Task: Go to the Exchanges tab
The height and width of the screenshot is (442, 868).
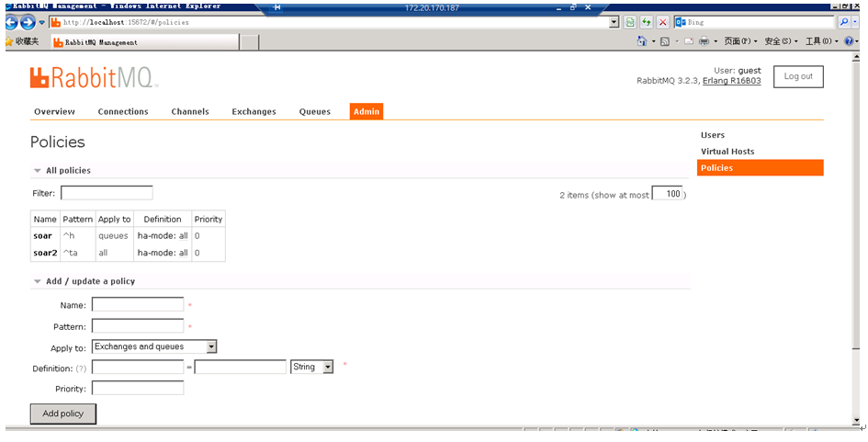Action: click(x=254, y=111)
